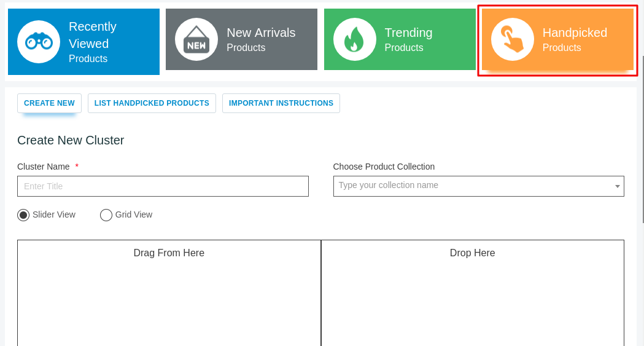Open the Recently Viewed Products tile
The height and width of the screenshot is (346, 644).
pyautogui.click(x=83, y=42)
